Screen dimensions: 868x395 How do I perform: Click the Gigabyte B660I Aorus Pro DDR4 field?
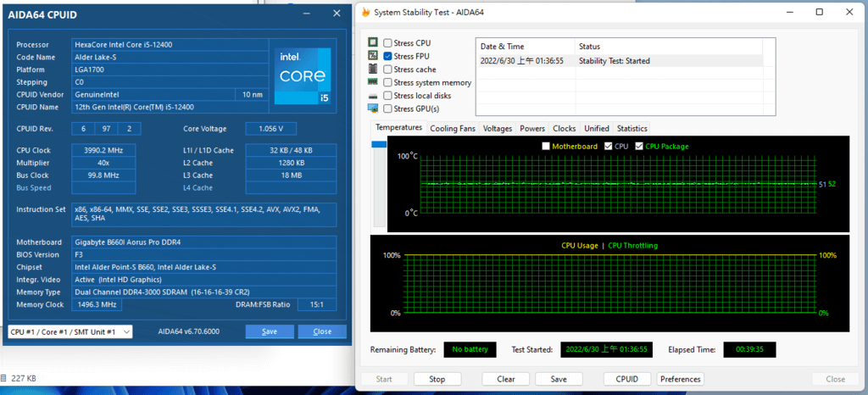click(204, 242)
